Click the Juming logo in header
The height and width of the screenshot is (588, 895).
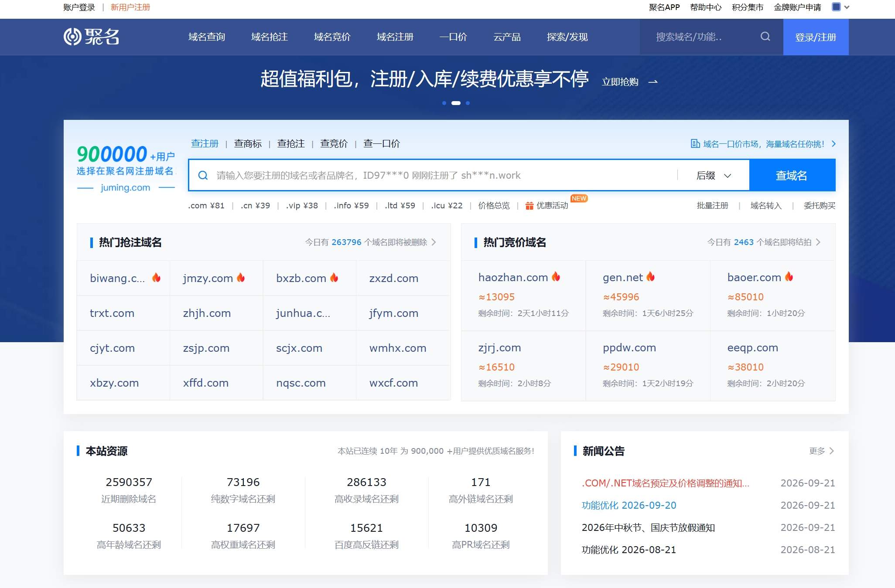point(92,37)
